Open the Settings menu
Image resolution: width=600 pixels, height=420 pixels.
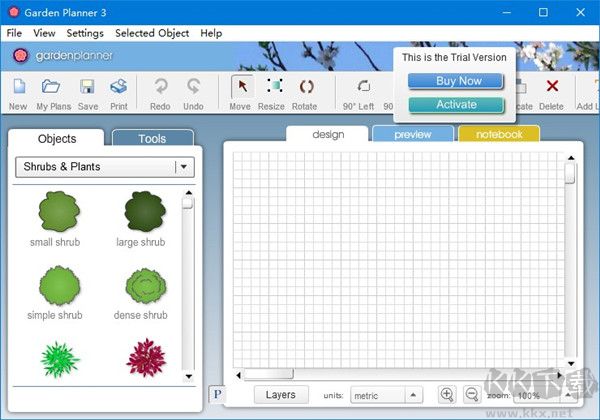pyautogui.click(x=85, y=33)
